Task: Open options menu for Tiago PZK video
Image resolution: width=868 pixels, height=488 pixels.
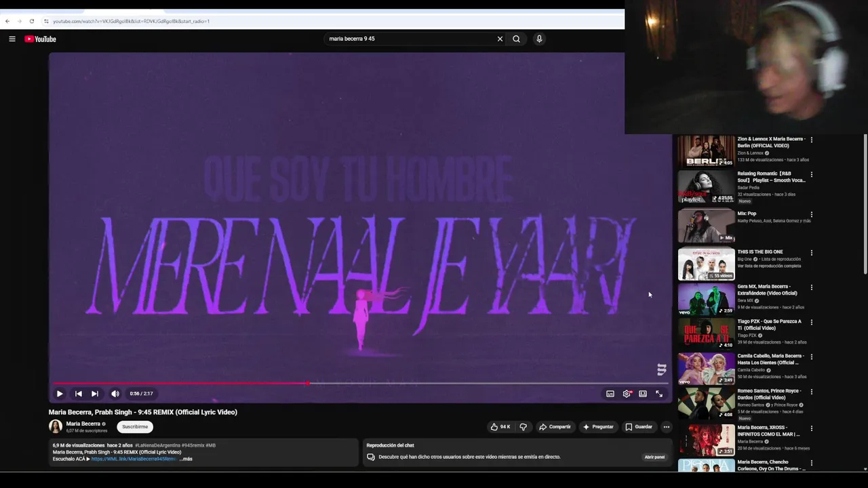Action: [812, 322]
